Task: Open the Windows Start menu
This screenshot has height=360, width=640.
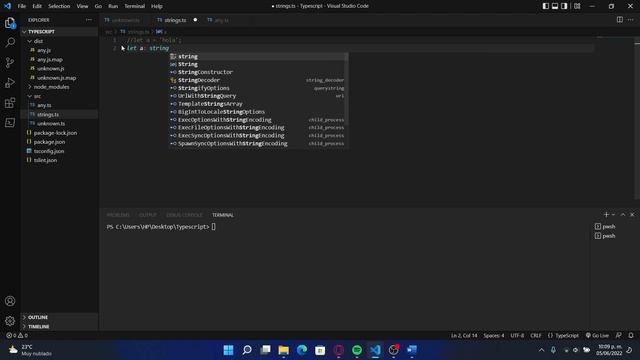Action: coord(229,350)
